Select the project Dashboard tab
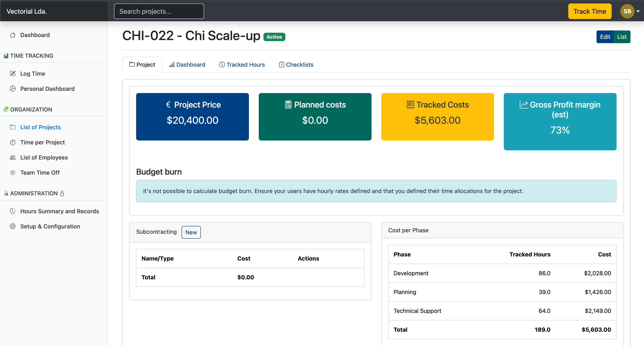The height and width of the screenshot is (346, 644). point(187,65)
